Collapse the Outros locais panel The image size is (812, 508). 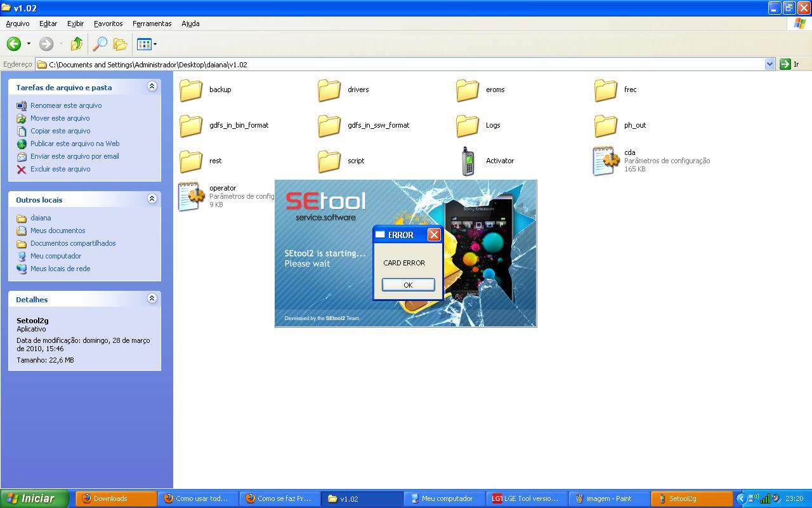click(152, 199)
